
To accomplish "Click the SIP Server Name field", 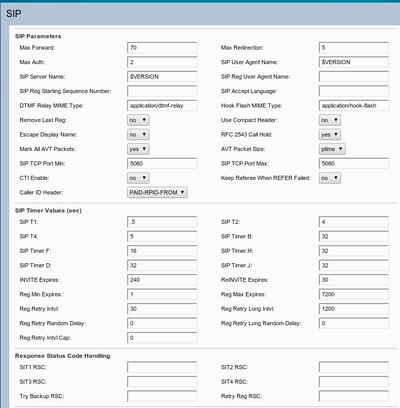I will pyautogui.click(x=162, y=77).
